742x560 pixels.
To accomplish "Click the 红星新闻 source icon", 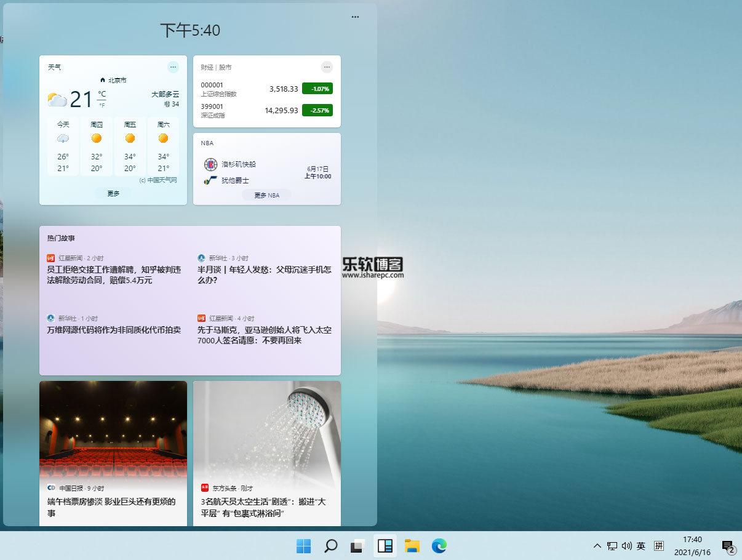I will coord(50,258).
